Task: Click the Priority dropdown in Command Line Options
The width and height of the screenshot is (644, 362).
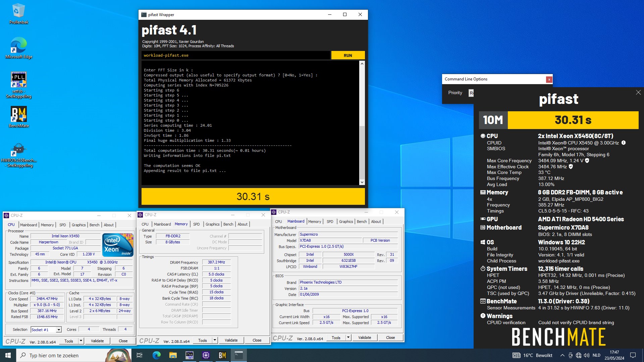Action: [471, 93]
